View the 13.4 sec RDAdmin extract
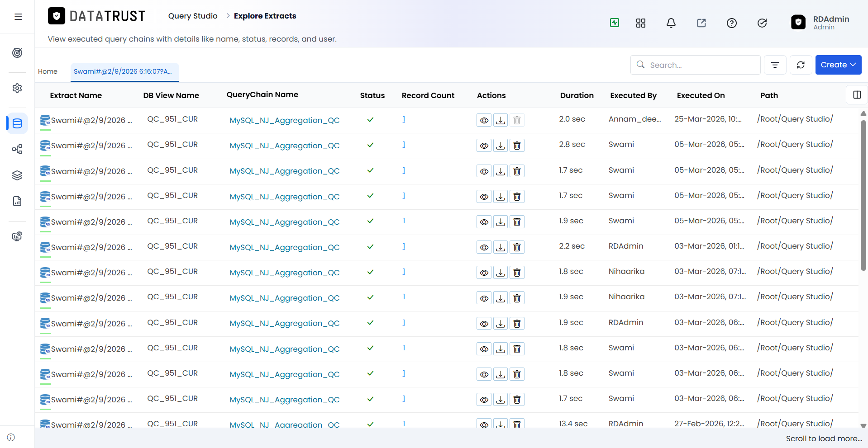The width and height of the screenshot is (868, 448). coord(484,424)
